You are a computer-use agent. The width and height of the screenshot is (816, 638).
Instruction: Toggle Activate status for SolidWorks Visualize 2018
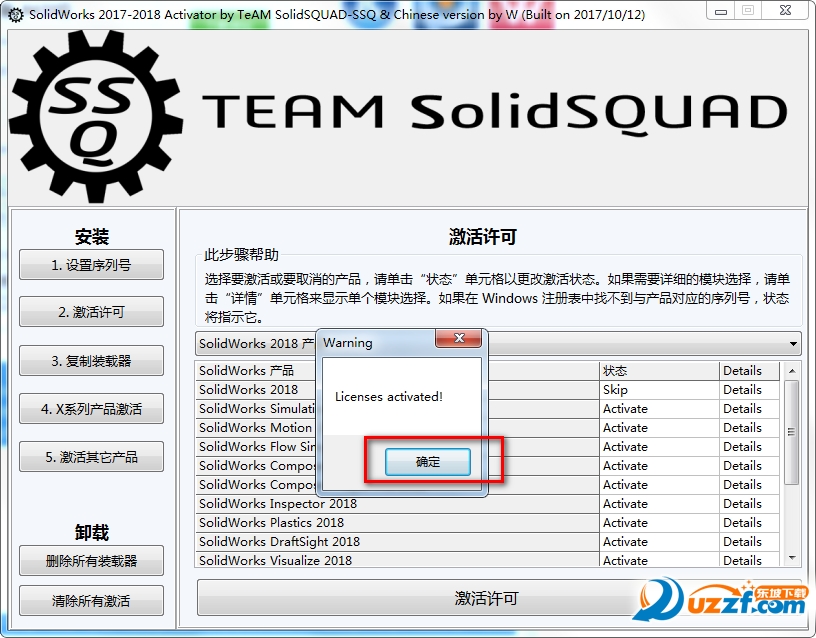pyautogui.click(x=659, y=560)
